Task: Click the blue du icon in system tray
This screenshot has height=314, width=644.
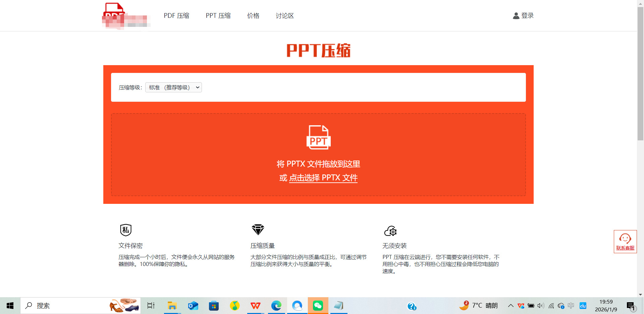Action: point(583,306)
